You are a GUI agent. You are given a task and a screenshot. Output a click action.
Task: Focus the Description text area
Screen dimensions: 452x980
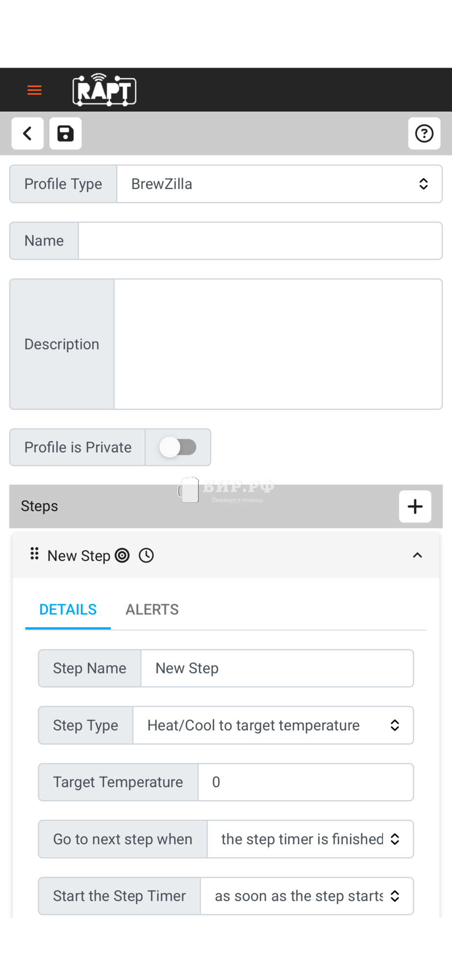278,344
